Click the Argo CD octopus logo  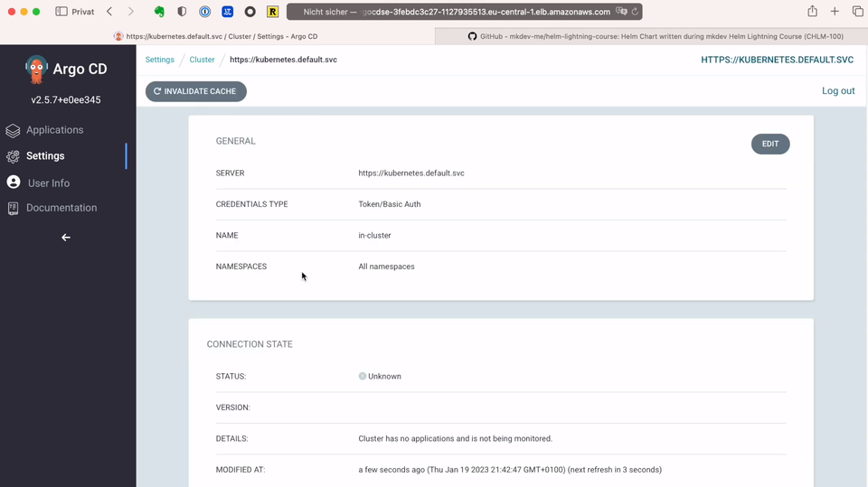coord(36,70)
